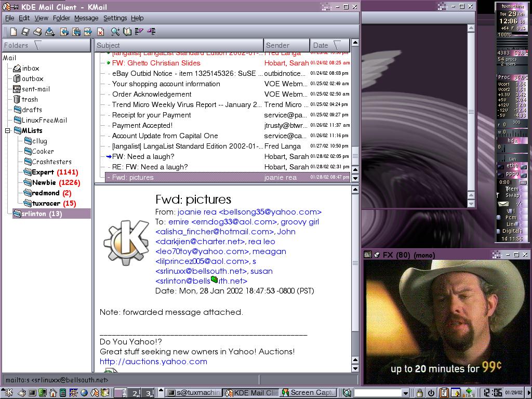
Task: Open the KDE K menu on the panel
Action: point(8,393)
